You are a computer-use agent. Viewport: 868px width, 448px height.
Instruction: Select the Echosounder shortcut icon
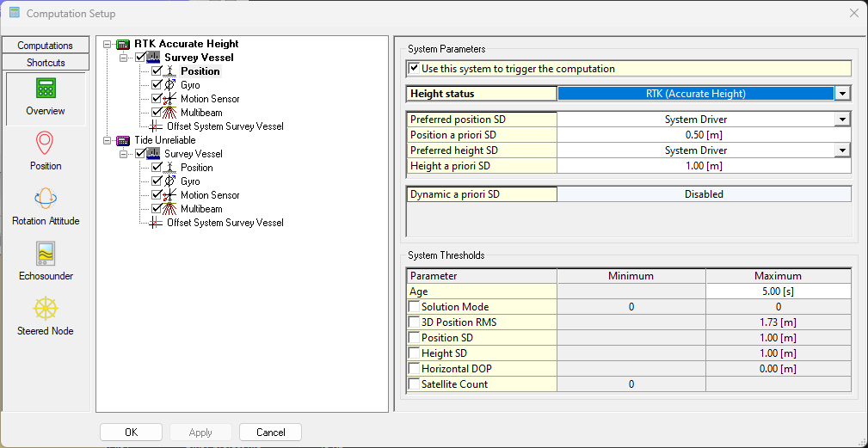click(x=46, y=254)
